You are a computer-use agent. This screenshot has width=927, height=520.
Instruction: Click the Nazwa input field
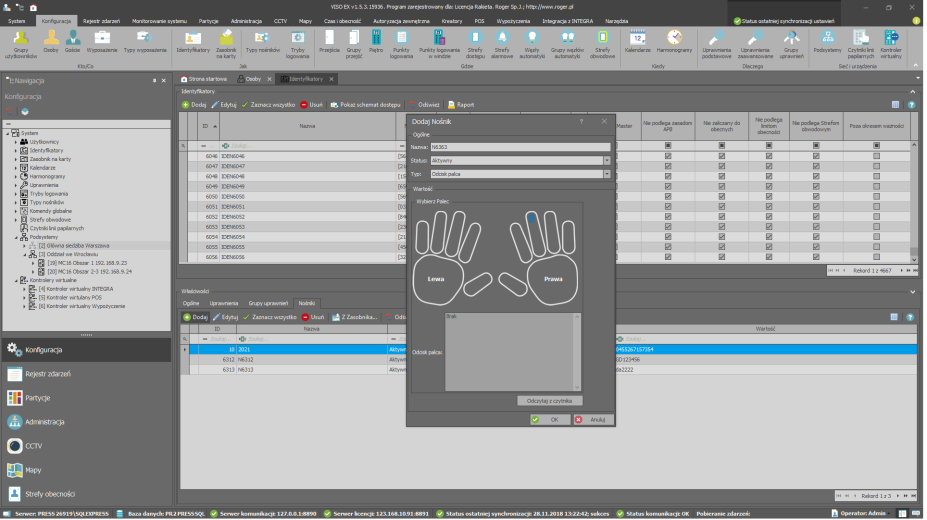pyautogui.click(x=520, y=147)
